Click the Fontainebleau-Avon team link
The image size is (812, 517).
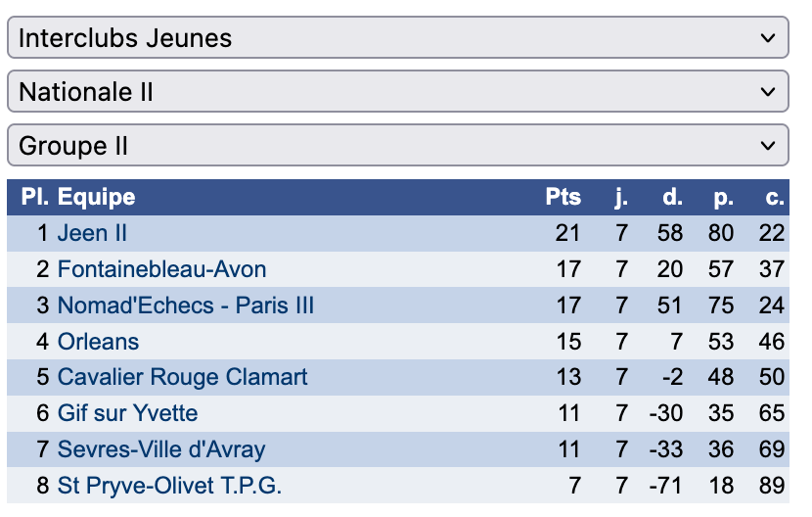[161, 269]
